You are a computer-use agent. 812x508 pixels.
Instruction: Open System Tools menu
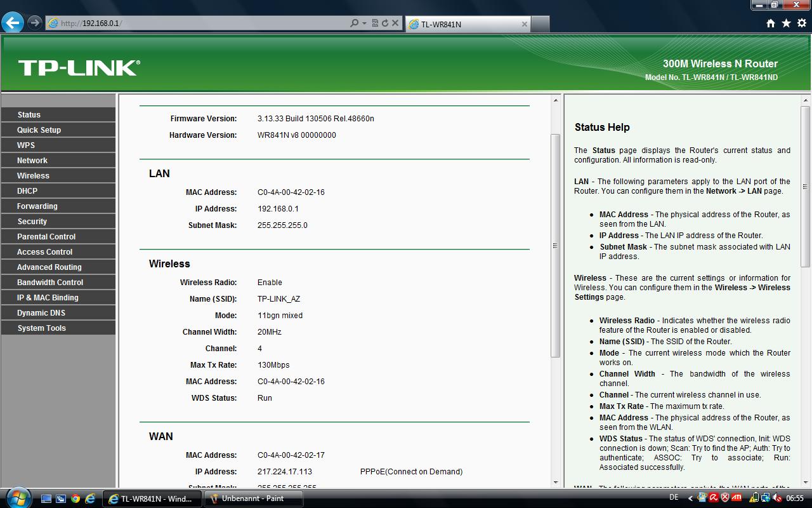pos(58,328)
